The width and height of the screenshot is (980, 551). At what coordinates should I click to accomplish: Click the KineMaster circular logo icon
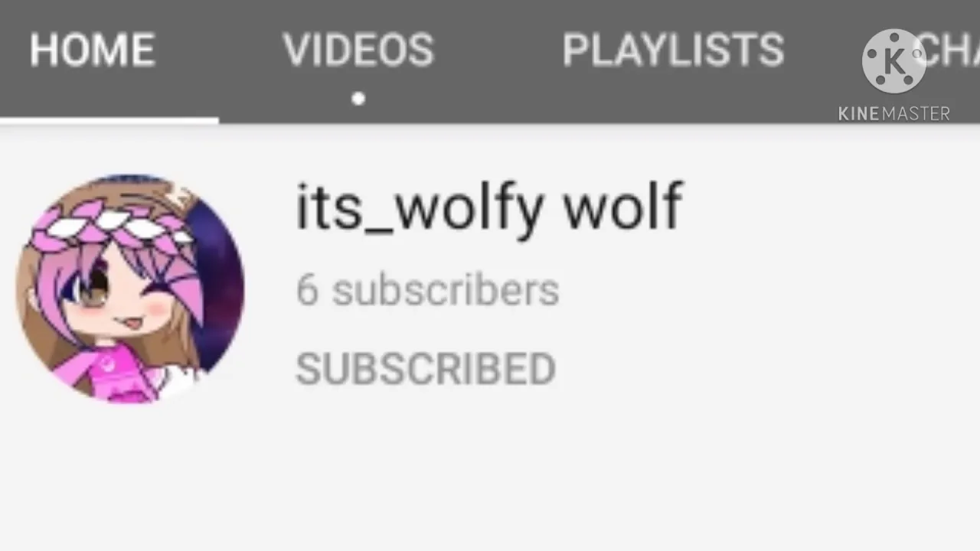[x=893, y=61]
